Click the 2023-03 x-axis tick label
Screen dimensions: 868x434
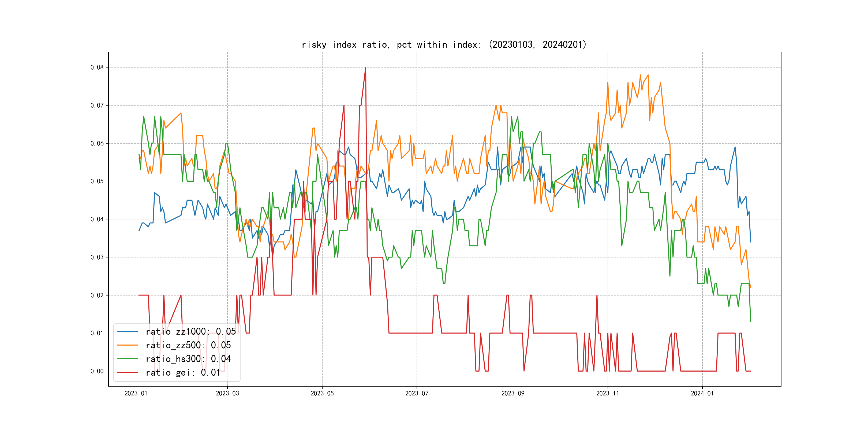(x=227, y=394)
